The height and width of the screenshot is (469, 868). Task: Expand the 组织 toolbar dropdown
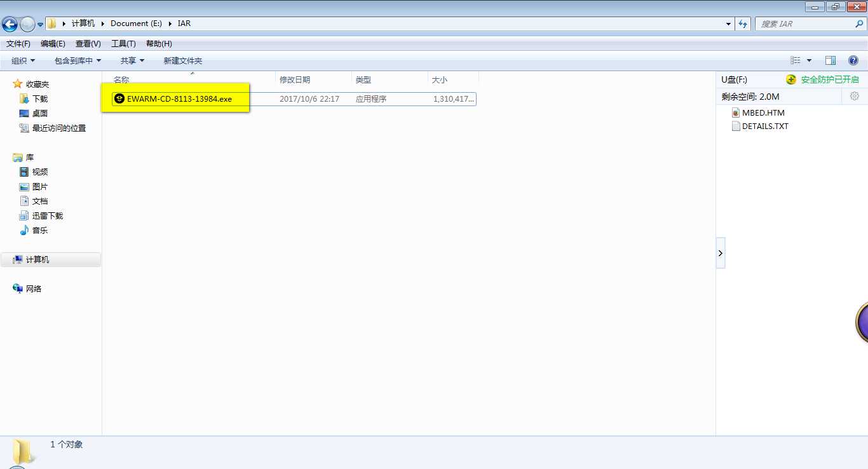pyautogui.click(x=24, y=60)
